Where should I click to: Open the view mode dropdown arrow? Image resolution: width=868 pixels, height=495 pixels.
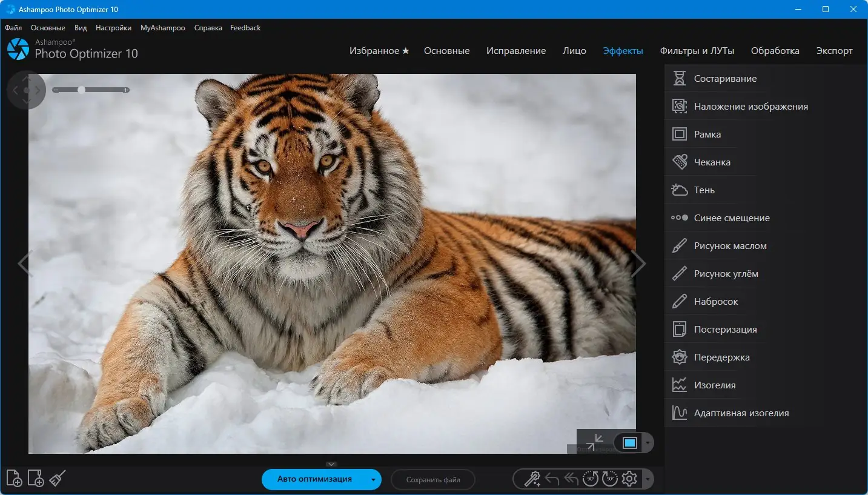coord(648,443)
